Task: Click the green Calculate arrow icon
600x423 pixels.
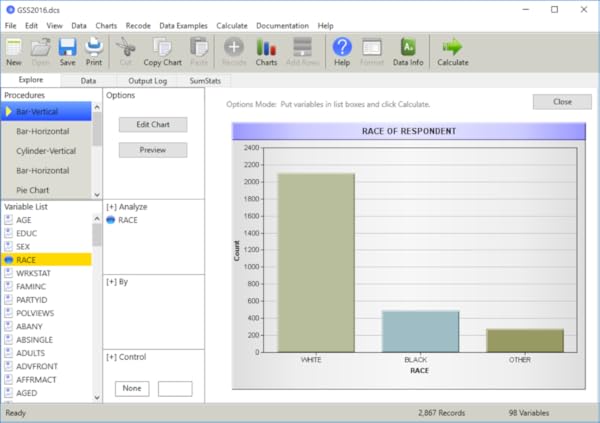Action: click(453, 47)
